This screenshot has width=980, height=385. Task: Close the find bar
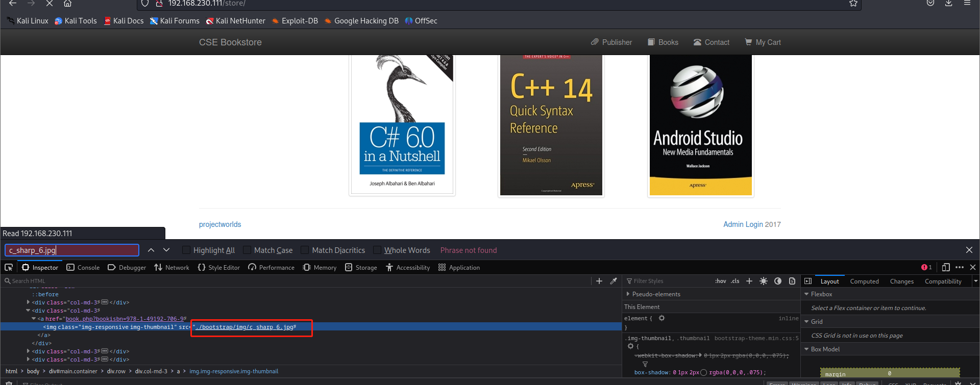969,250
